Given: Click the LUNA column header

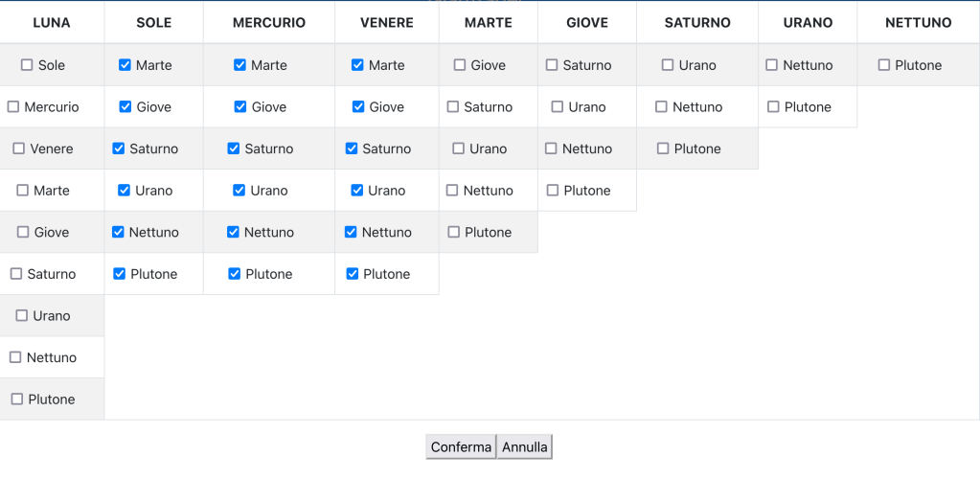Looking at the screenshot, I should (52, 23).
